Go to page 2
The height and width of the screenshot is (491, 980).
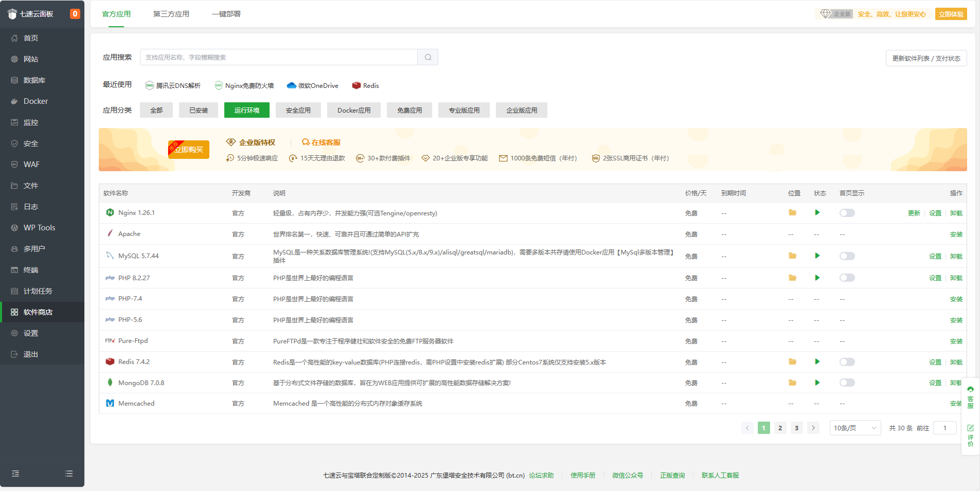pos(780,428)
